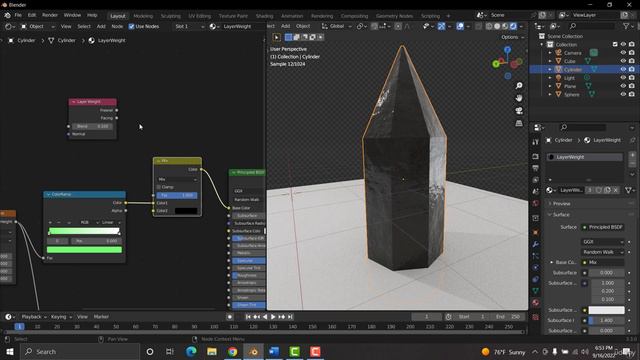Open File Explorer from the taskbar

[x=212, y=351]
